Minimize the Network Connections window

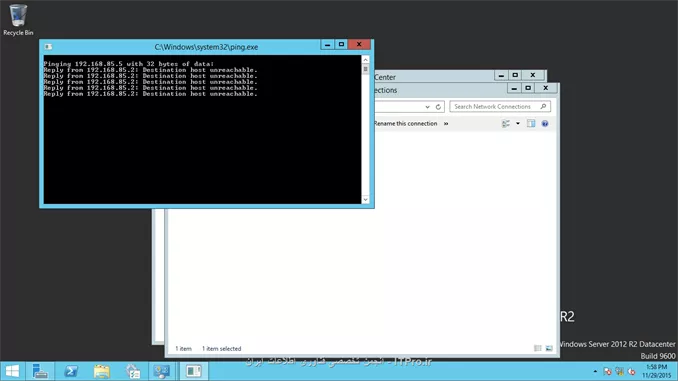(x=514, y=88)
